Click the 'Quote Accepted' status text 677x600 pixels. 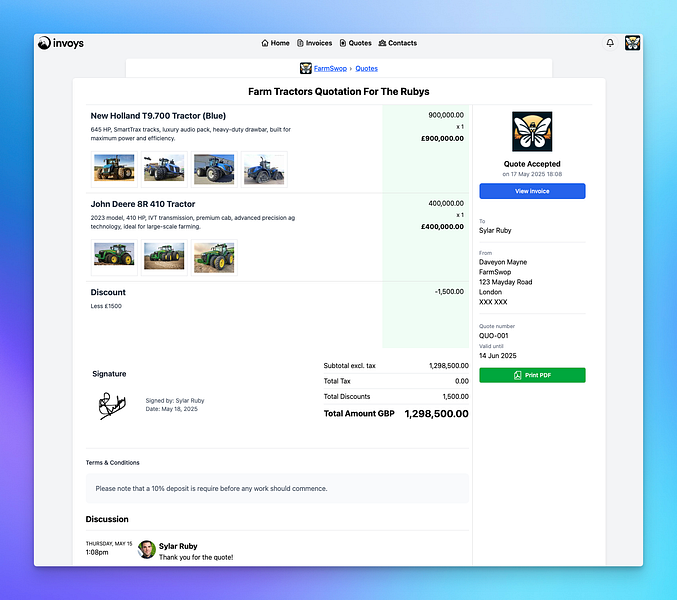tap(532, 164)
